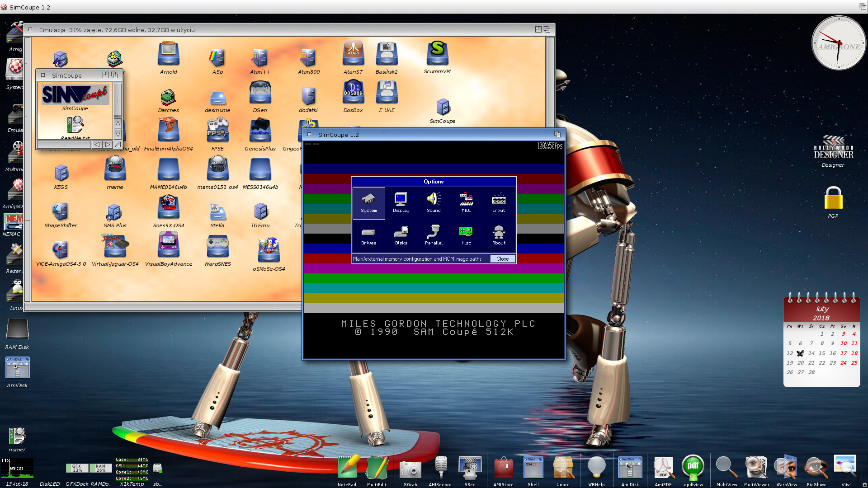
Task: Launch SimCoupe program icon in SimCoupe drawer
Action: pos(75,97)
